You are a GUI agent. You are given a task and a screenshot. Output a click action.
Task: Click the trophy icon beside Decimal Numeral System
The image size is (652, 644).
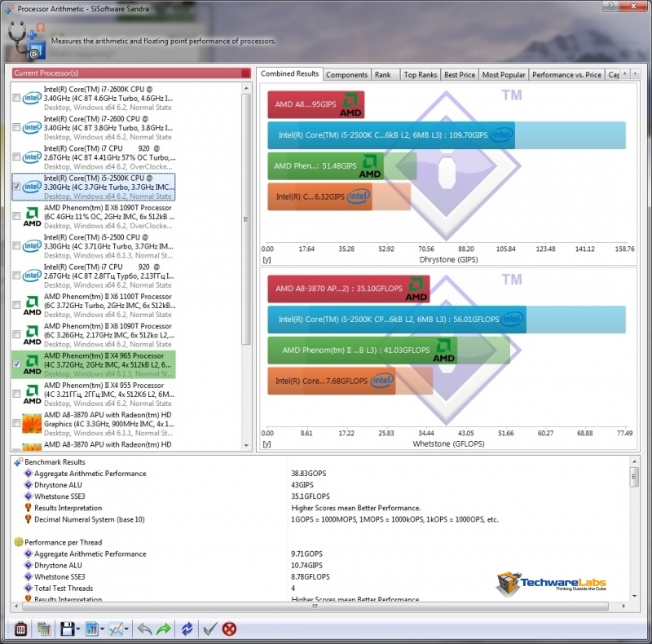pyautogui.click(x=29, y=519)
